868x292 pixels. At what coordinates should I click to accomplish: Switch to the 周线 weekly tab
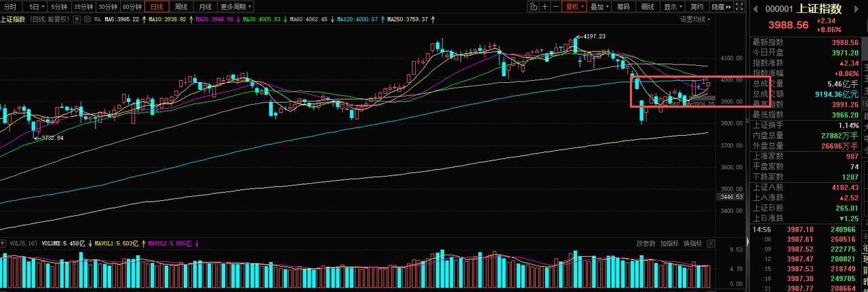point(181,7)
